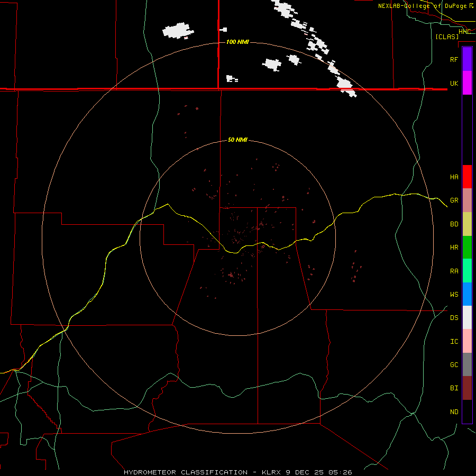The image size is (476, 476).
Task: Click the ND black legend swatch
Action: point(467,411)
